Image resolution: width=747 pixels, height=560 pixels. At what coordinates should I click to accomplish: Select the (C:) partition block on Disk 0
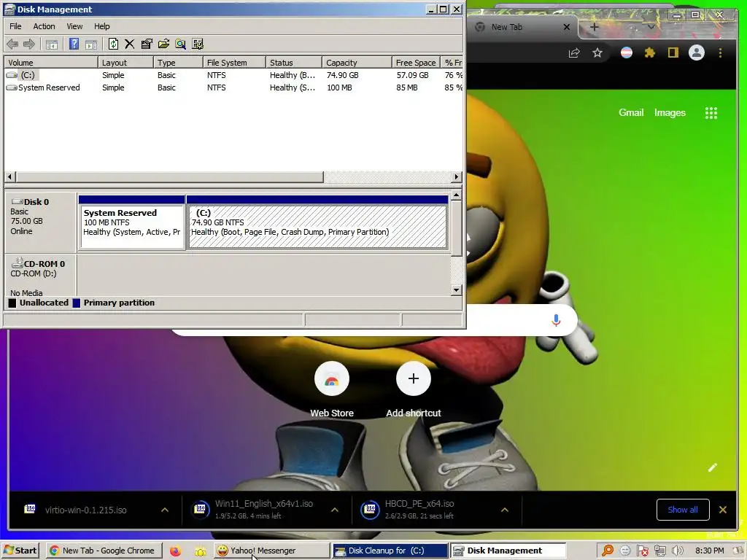317,222
